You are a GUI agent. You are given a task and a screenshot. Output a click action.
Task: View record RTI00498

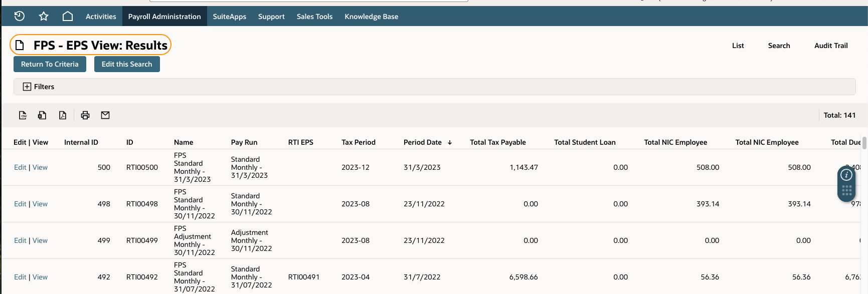[40, 204]
